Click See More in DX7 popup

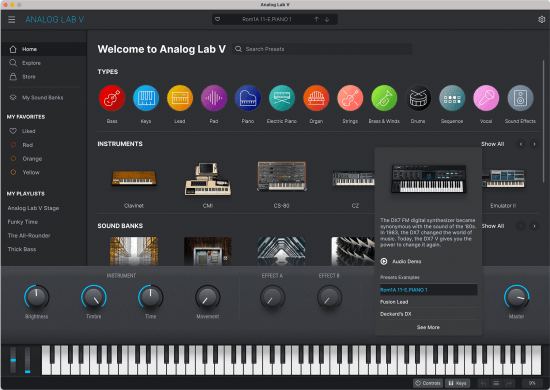pyautogui.click(x=428, y=327)
